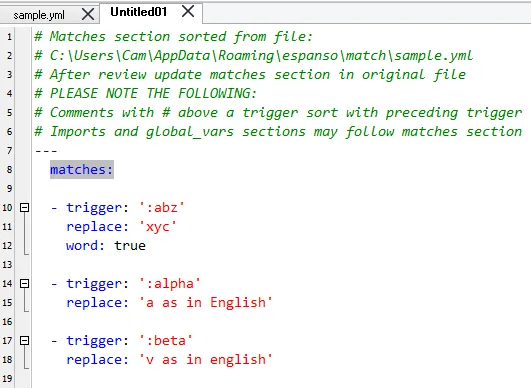This screenshot has height=388, width=531.
Task: Click the ':abz' trigger value
Action: pyautogui.click(x=162, y=207)
